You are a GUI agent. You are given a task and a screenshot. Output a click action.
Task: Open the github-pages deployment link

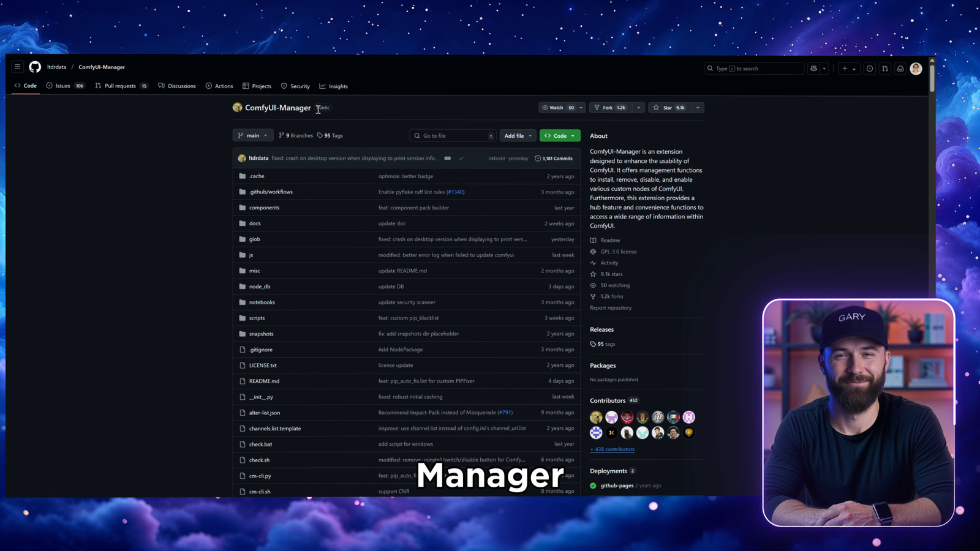[617, 485]
